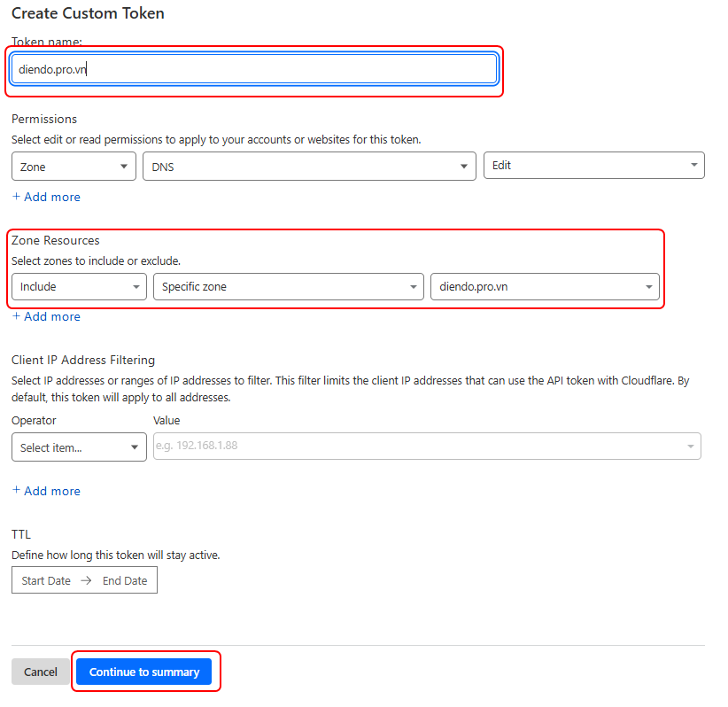Open the diendo.pro.vn zone selection dropdown
This screenshot has height=707, width=728.
(x=545, y=287)
